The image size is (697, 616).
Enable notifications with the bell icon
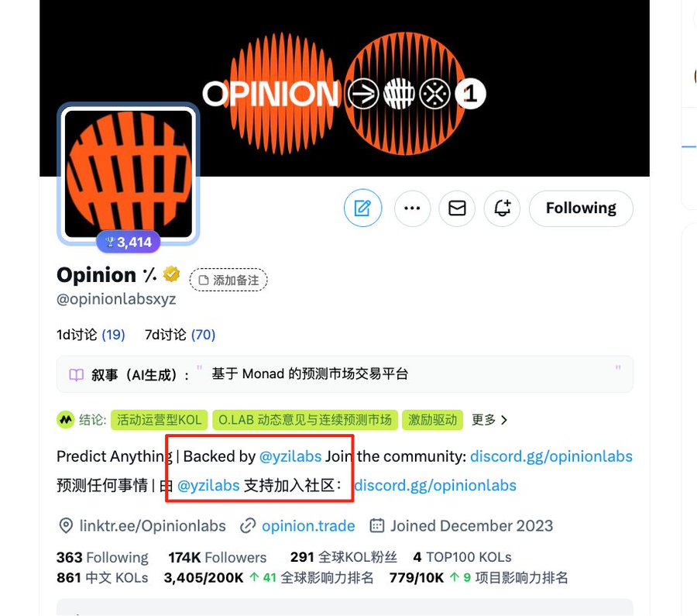tap(503, 208)
